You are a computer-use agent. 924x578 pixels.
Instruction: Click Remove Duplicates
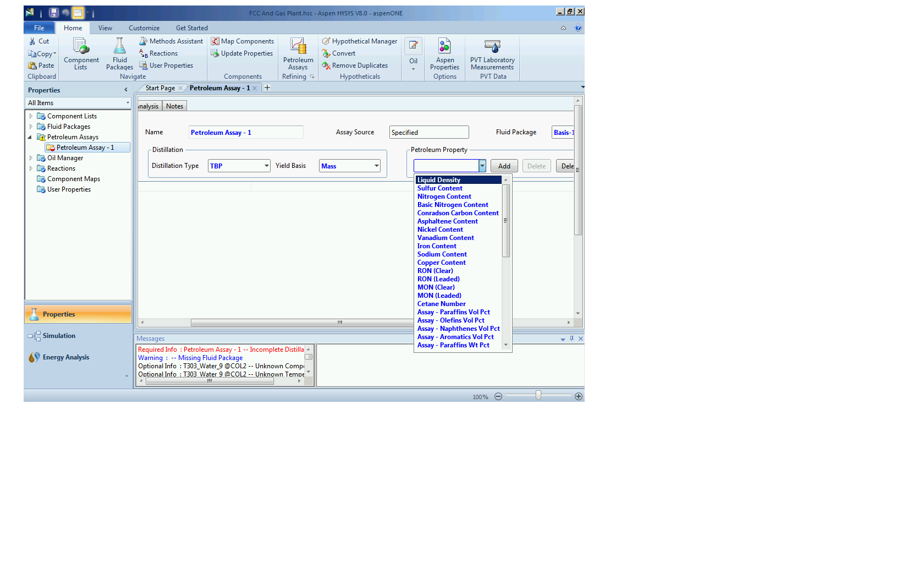tap(355, 66)
